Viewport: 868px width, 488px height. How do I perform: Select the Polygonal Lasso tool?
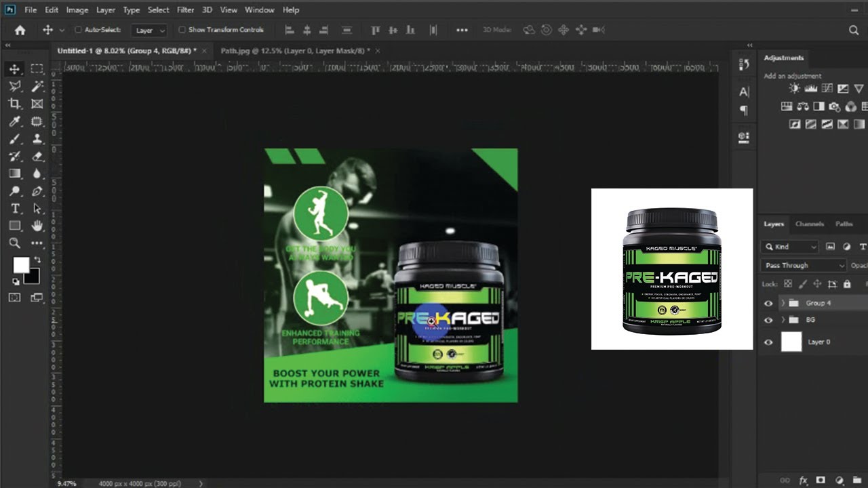coord(14,86)
